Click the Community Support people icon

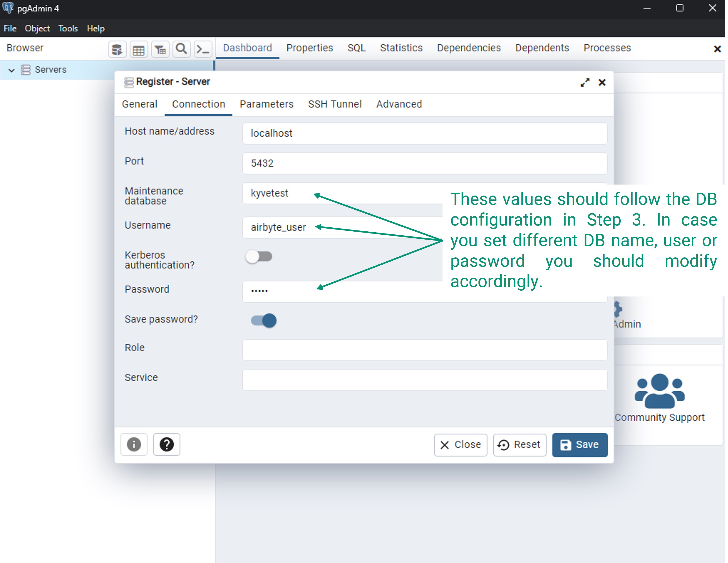[660, 391]
